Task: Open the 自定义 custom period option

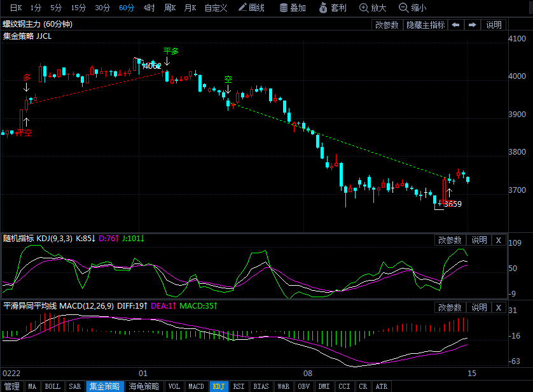Action: (216, 8)
